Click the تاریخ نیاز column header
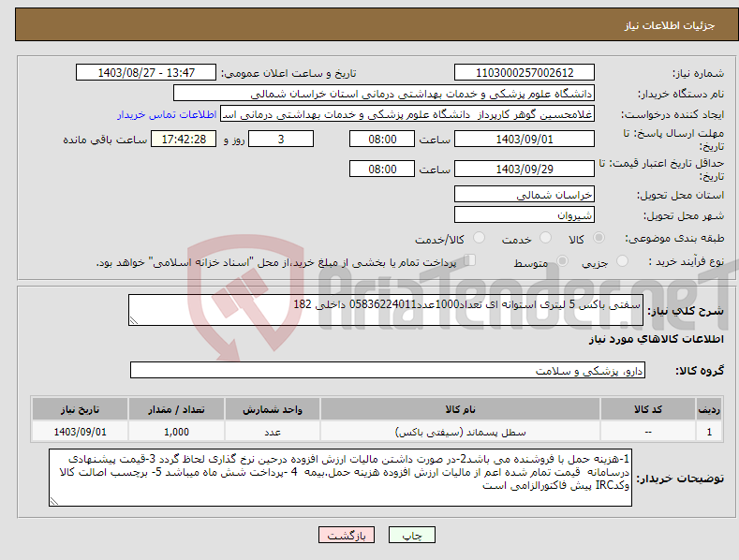 81,409
